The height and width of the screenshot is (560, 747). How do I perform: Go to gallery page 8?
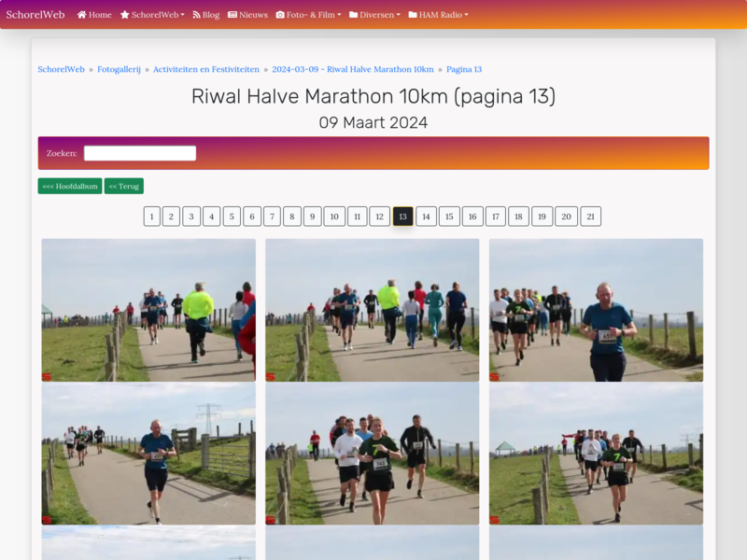click(292, 217)
